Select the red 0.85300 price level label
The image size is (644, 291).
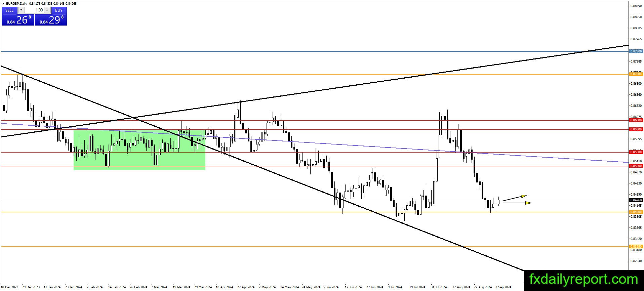point(636,152)
